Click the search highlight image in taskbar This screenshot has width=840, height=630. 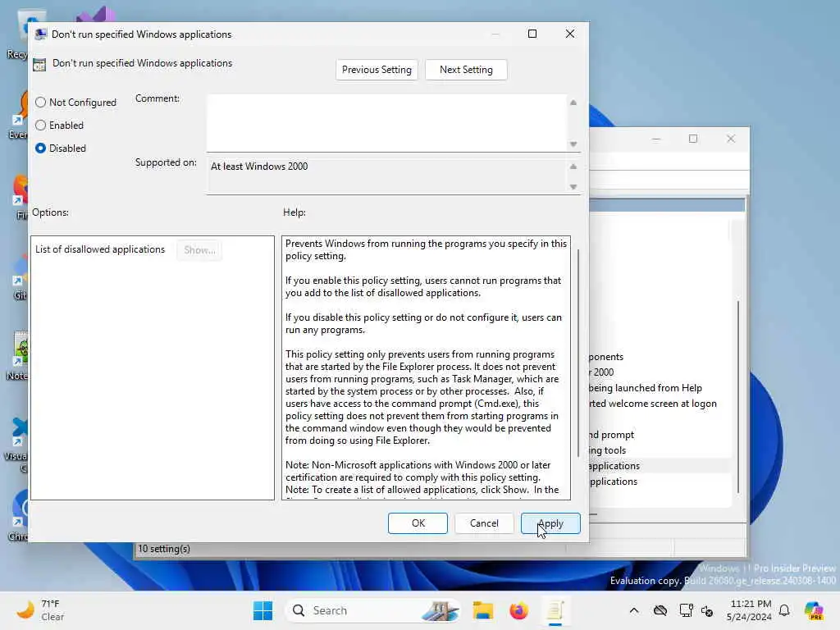pos(440,610)
